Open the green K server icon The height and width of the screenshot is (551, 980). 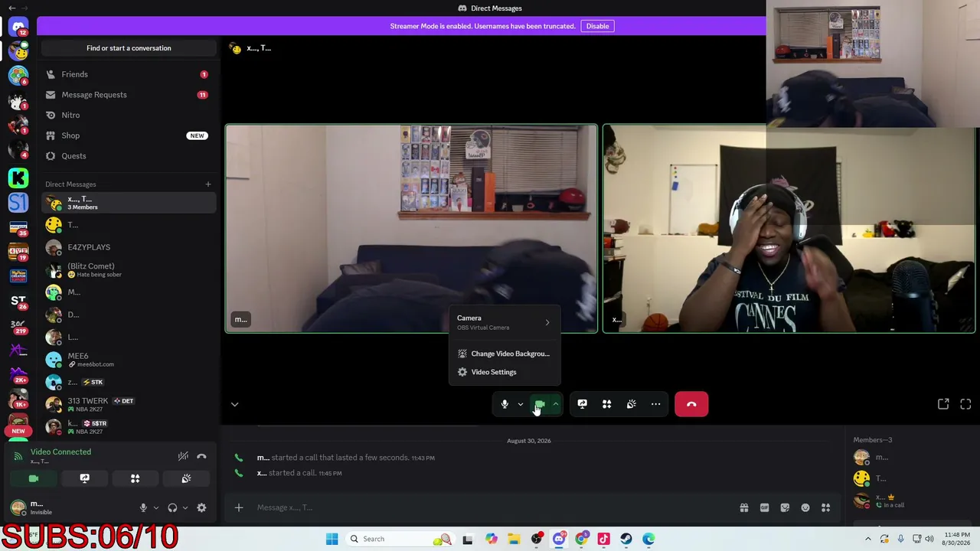pos(18,178)
